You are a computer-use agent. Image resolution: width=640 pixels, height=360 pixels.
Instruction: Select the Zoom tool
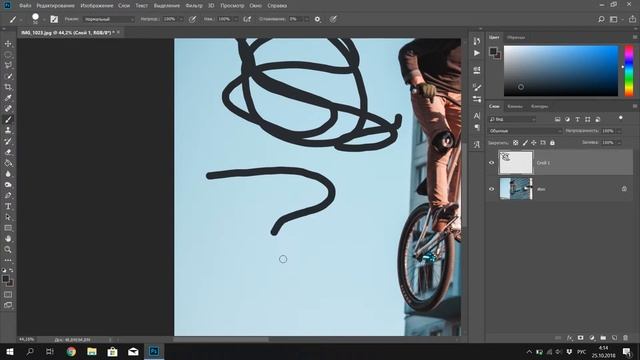coord(8,249)
